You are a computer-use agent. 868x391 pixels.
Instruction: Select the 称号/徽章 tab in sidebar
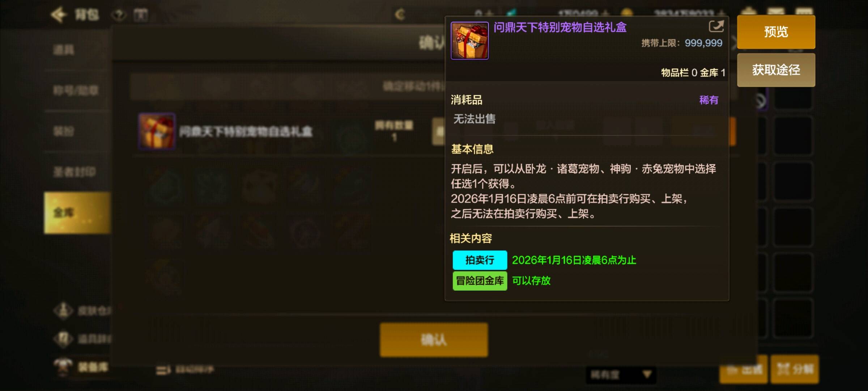[x=76, y=90]
